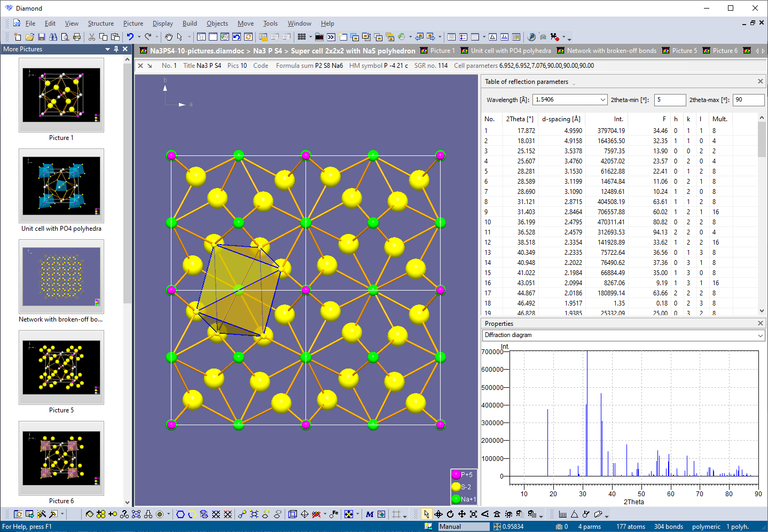
Task: Open the More Pictures panel chevron menu
Action: click(x=107, y=49)
